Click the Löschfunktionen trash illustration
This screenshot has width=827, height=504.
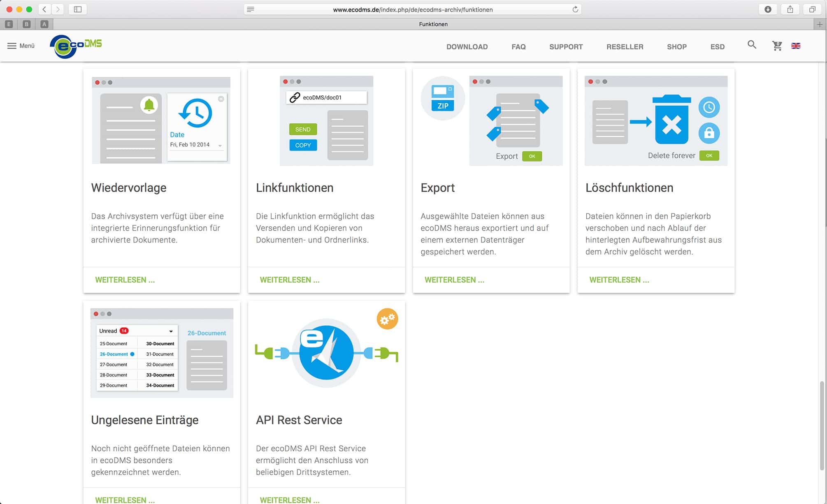[x=656, y=120]
